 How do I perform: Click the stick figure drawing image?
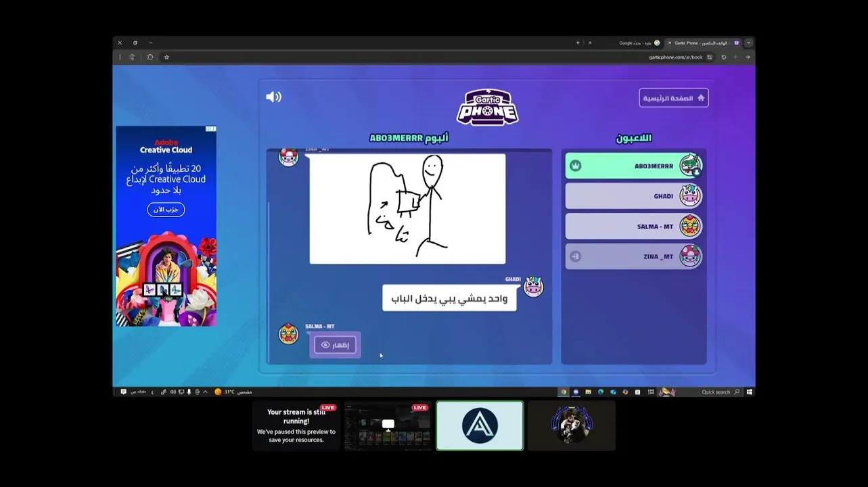point(407,208)
